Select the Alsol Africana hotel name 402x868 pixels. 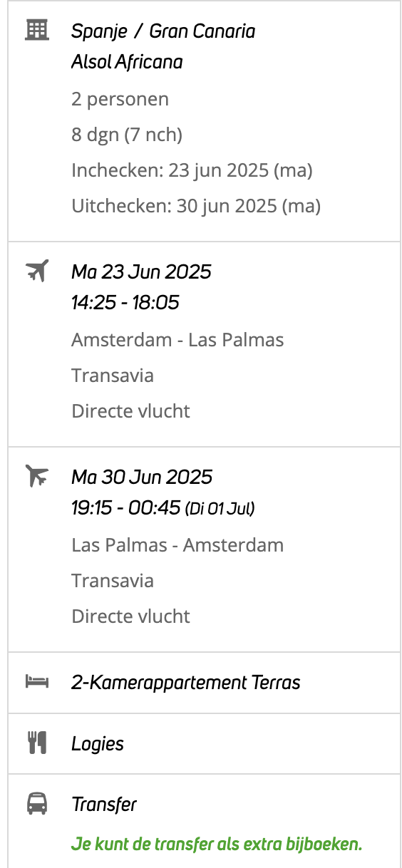click(x=127, y=62)
